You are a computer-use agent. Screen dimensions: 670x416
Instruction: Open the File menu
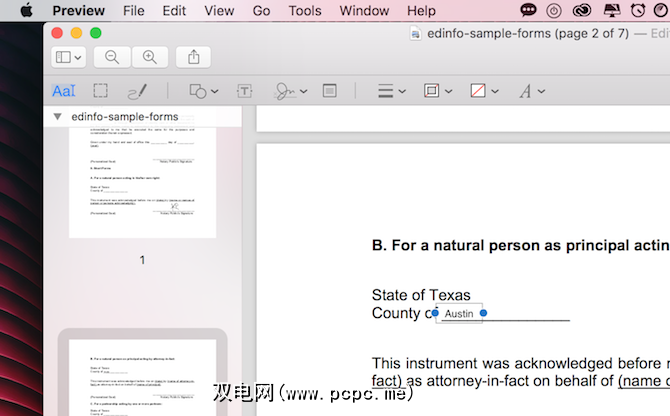(x=134, y=11)
